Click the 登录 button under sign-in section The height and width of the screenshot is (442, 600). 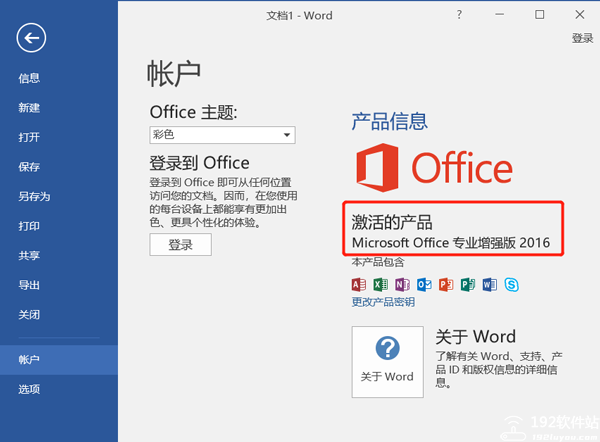(x=181, y=245)
